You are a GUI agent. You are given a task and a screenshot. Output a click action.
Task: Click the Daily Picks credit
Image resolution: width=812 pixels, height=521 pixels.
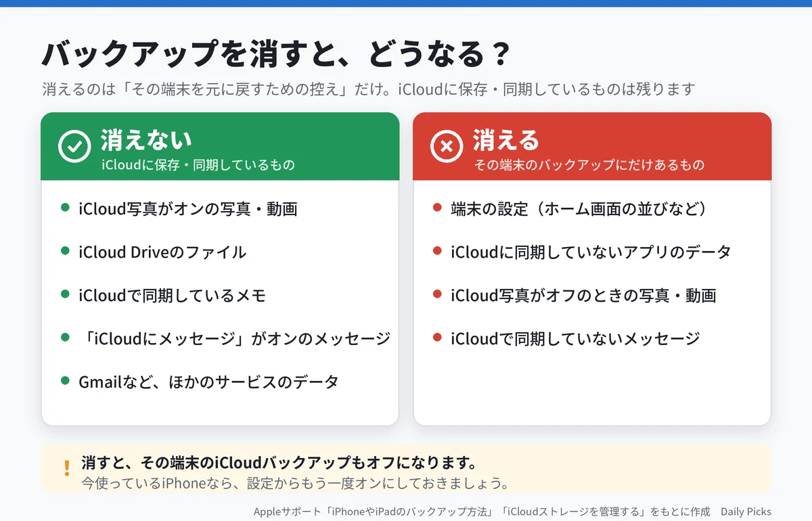746,512
